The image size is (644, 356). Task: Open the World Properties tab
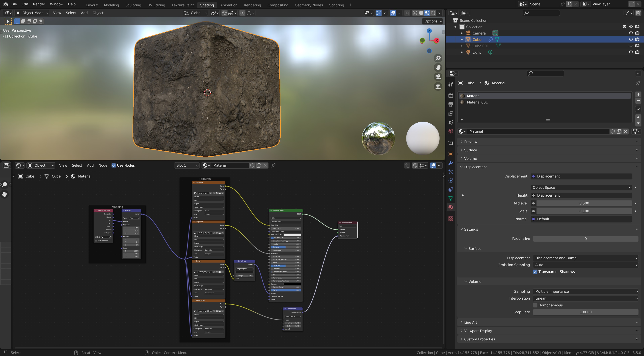[450, 131]
